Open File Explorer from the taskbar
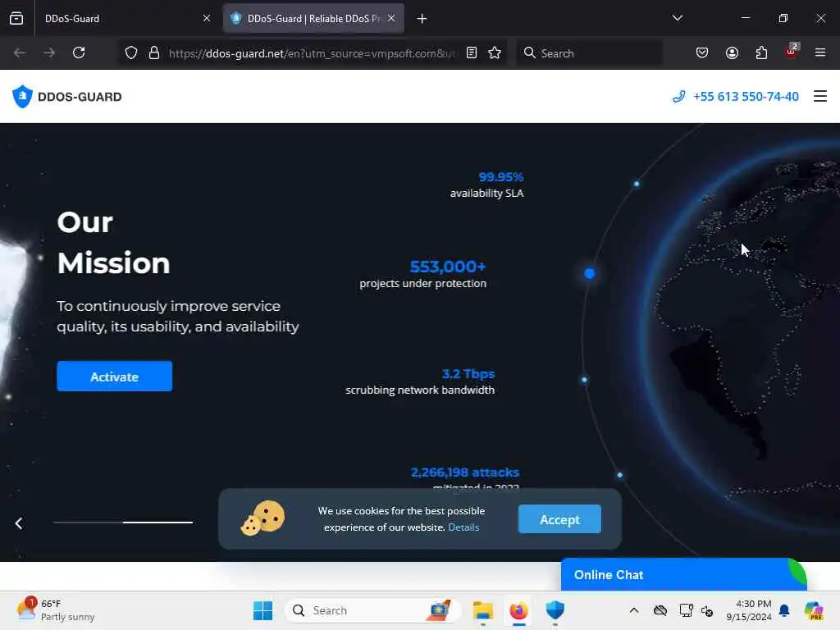Screen dimensions: 840x630 [482, 610]
